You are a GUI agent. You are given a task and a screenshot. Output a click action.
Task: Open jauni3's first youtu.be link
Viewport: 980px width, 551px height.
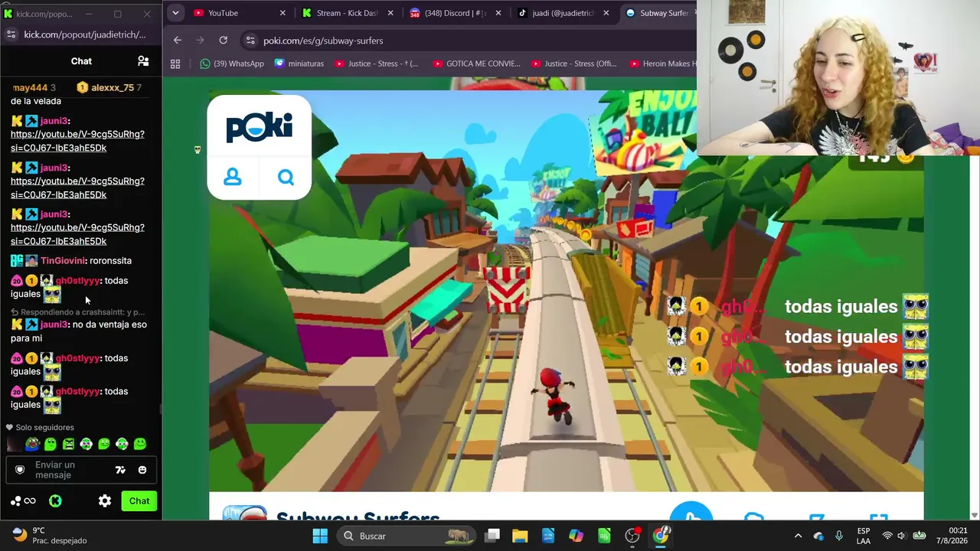(77, 141)
